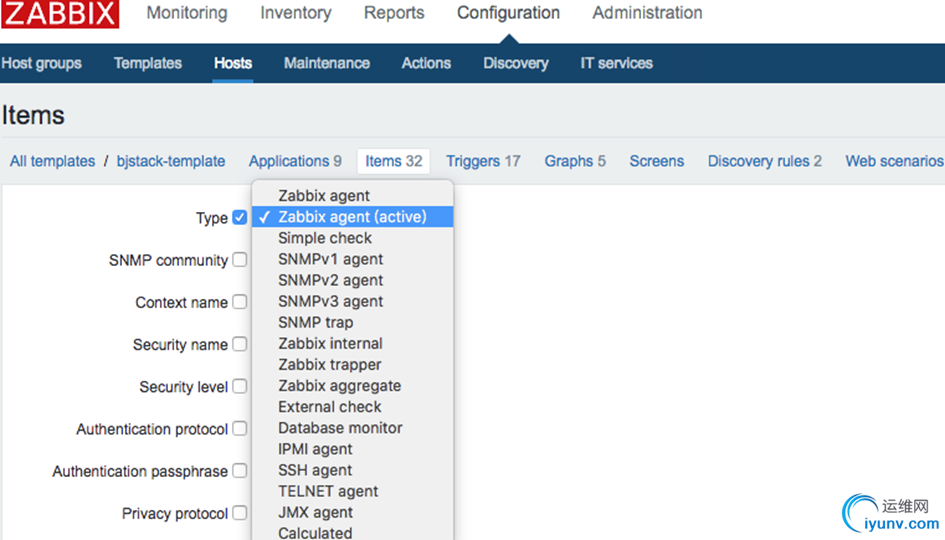This screenshot has height=540, width=945.
Task: Tick the Security level checkbox
Action: [240, 386]
